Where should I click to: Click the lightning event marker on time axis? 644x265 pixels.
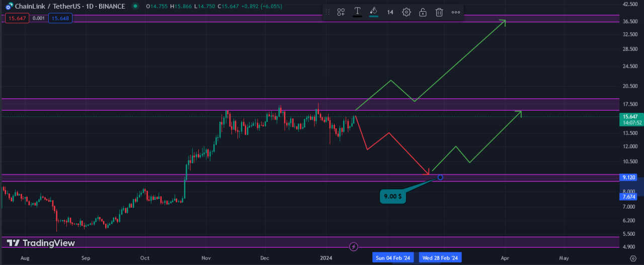tap(354, 246)
